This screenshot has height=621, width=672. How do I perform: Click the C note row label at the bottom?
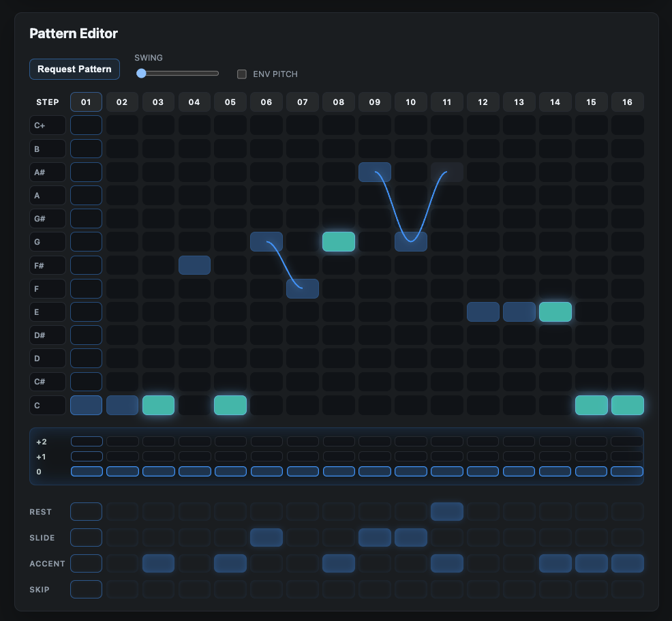(x=48, y=405)
